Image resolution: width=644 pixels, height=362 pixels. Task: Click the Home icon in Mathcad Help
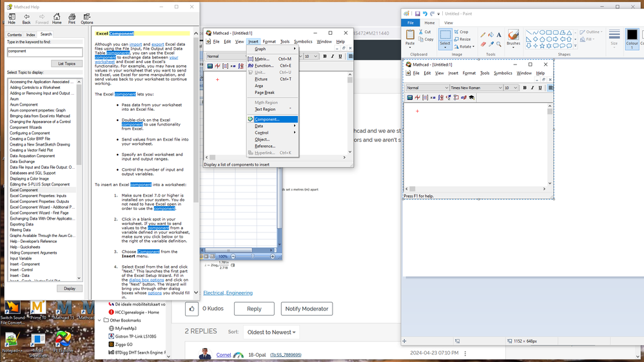point(57,18)
